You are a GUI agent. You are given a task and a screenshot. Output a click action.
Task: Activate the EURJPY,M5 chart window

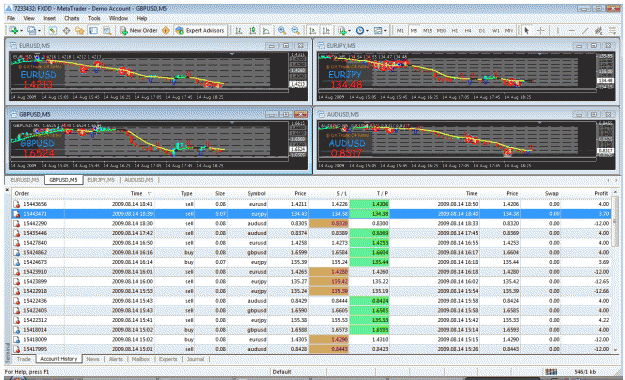point(466,46)
